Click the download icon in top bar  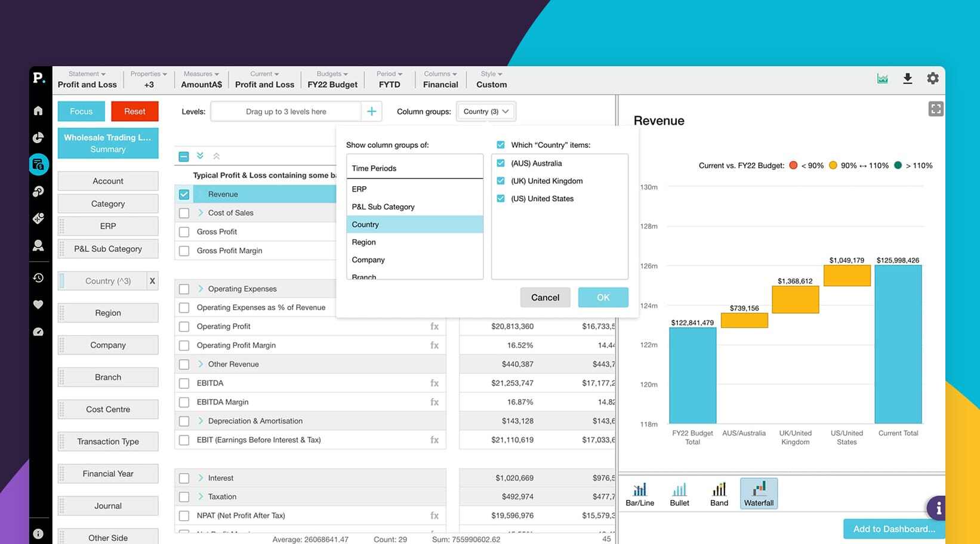click(x=907, y=78)
